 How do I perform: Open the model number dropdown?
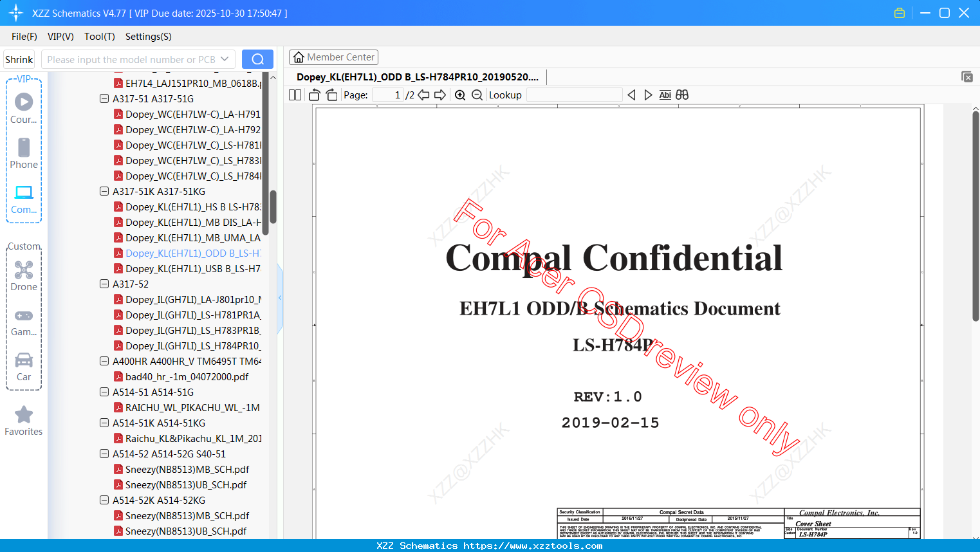coord(225,59)
